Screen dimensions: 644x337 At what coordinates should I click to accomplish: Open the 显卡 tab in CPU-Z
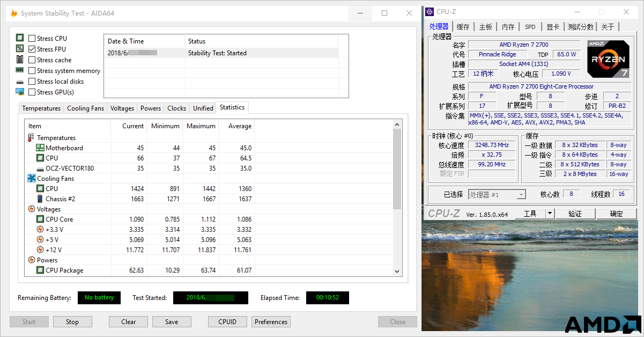[553, 27]
